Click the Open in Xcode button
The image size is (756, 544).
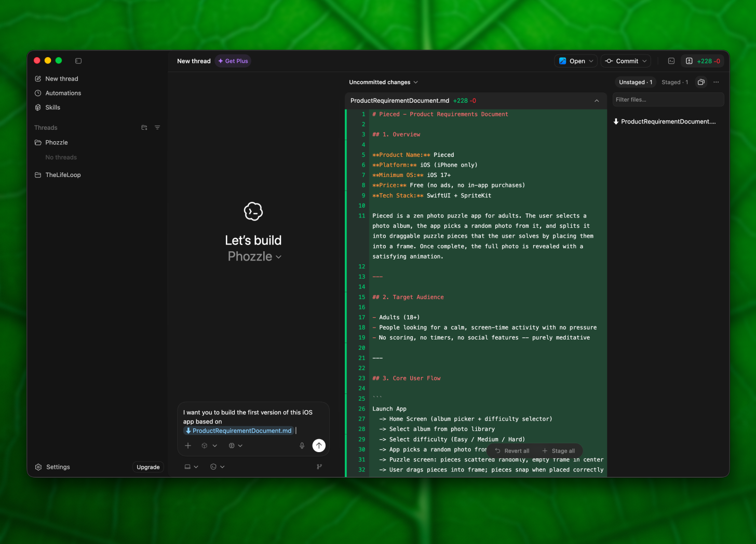(572, 61)
